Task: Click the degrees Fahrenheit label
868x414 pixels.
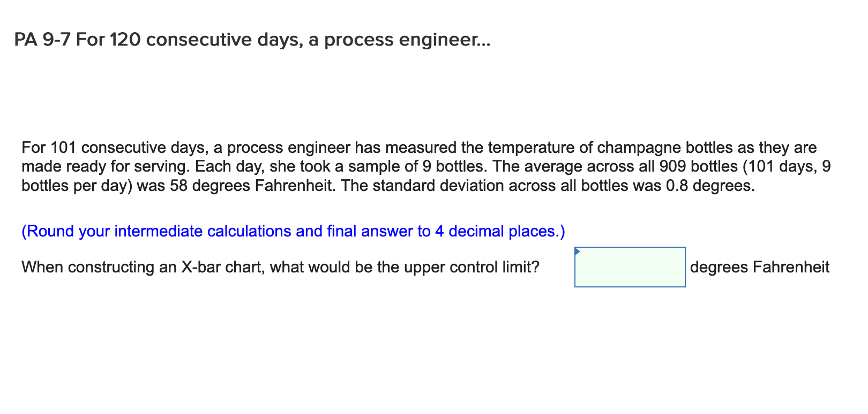Action: (x=760, y=267)
